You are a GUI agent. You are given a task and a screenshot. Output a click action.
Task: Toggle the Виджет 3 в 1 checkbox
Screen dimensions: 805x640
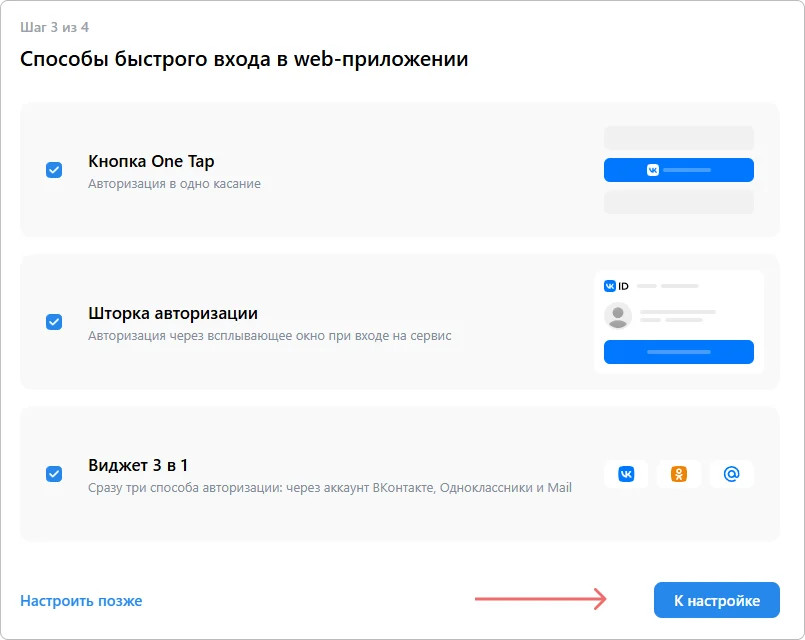click(54, 474)
